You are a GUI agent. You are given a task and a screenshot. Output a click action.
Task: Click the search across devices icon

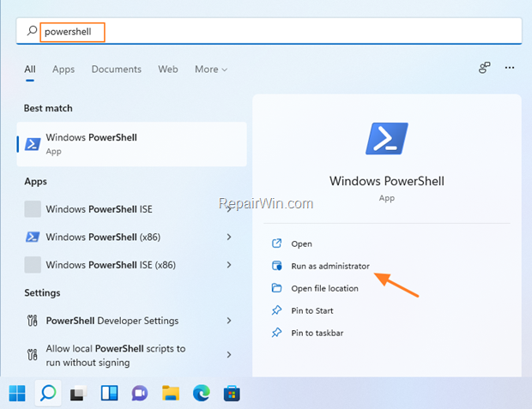(x=485, y=67)
